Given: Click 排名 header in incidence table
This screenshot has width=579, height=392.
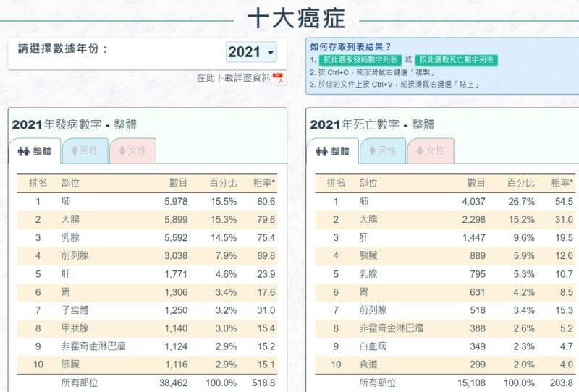Looking at the screenshot, I should click(x=38, y=183).
